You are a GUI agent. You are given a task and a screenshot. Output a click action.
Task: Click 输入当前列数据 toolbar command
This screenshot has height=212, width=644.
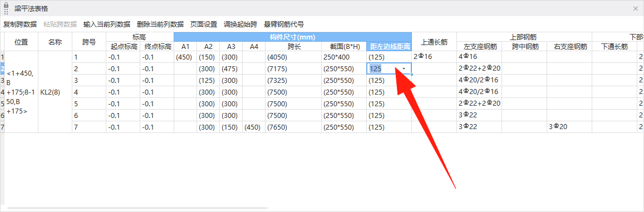coord(107,24)
